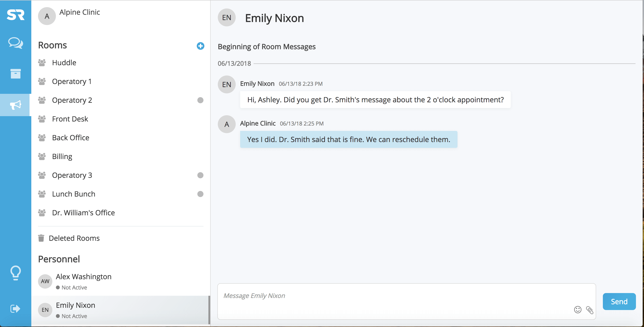Click the Operatory 3 status dot
Screen dimensions: 644x327
tap(200, 175)
